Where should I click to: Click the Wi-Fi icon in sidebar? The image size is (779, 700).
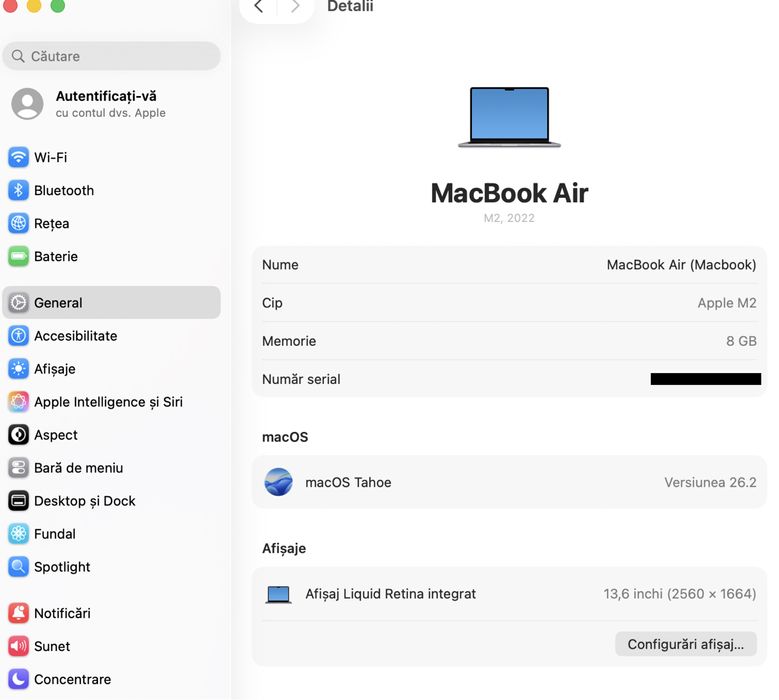pyautogui.click(x=18, y=157)
